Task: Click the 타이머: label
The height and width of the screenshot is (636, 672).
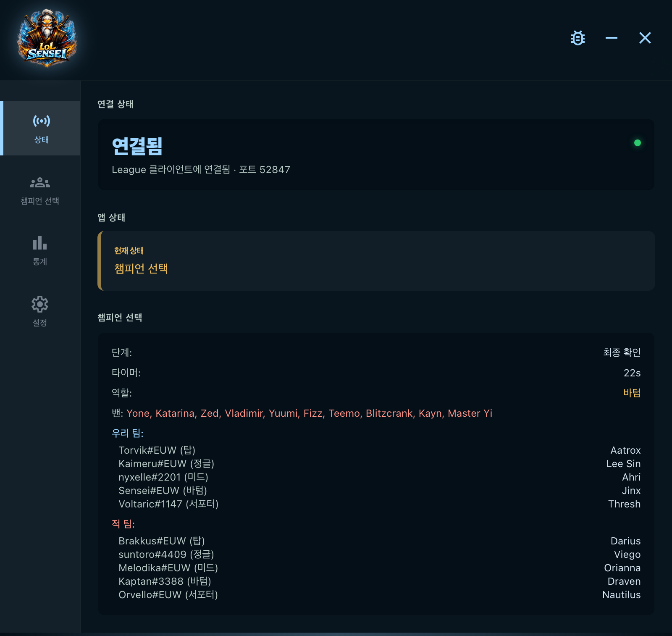Action: 126,373
